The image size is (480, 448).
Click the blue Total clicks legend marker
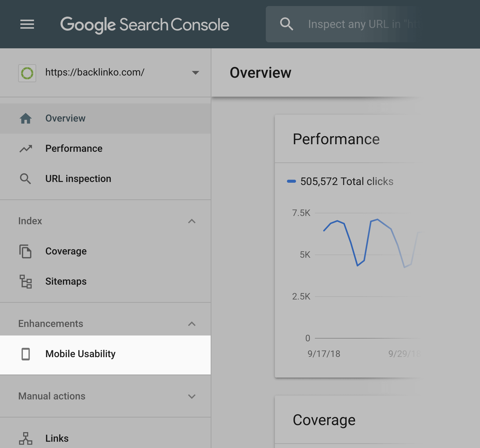pos(291,181)
